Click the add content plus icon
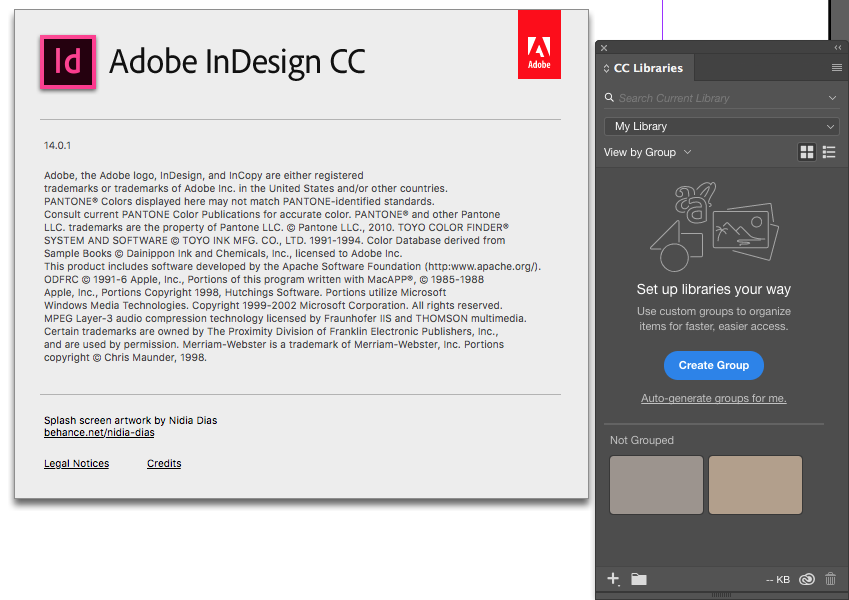 coord(614,579)
